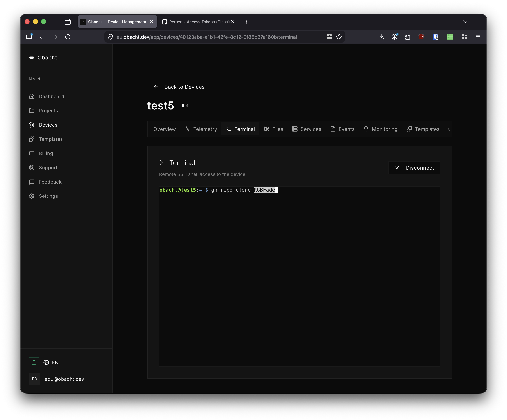Close the Obacht Device Management tab
This screenshot has height=420, width=507.
point(152,22)
